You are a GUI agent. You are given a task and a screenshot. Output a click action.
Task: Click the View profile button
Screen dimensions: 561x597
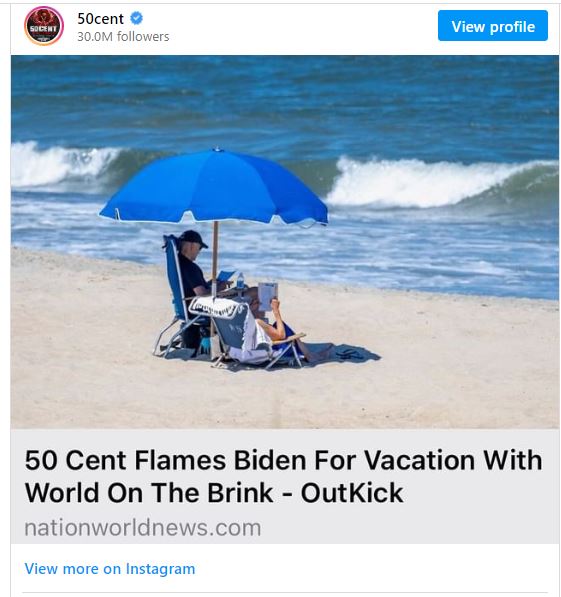tap(493, 26)
